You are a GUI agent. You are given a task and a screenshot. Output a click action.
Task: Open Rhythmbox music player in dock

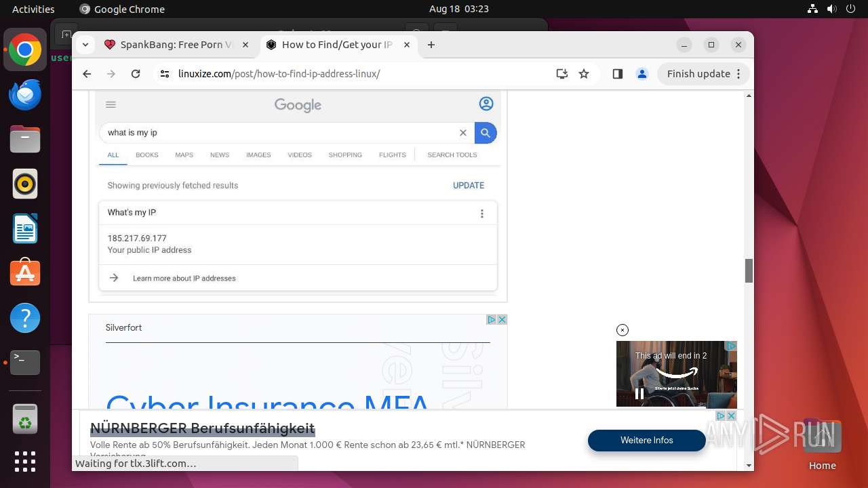click(25, 184)
